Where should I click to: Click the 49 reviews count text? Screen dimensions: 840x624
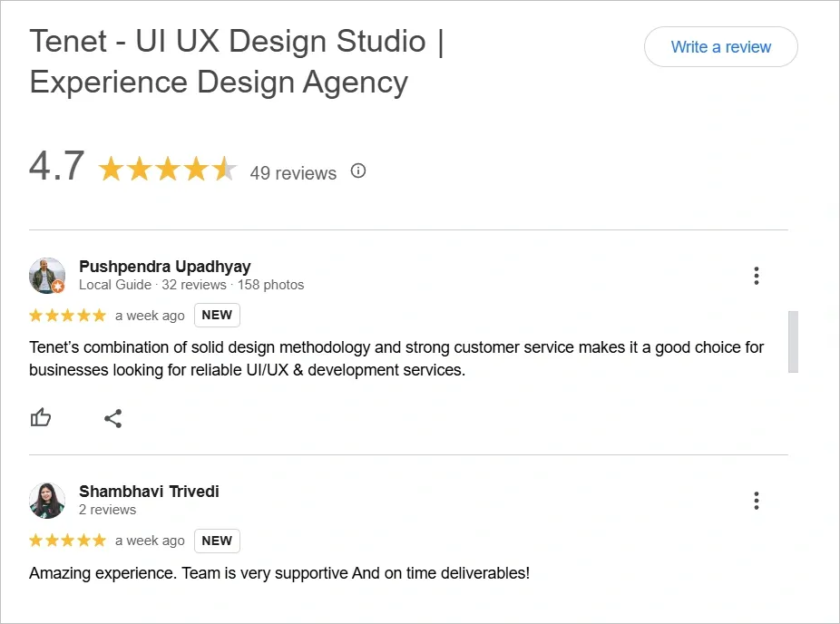[293, 172]
